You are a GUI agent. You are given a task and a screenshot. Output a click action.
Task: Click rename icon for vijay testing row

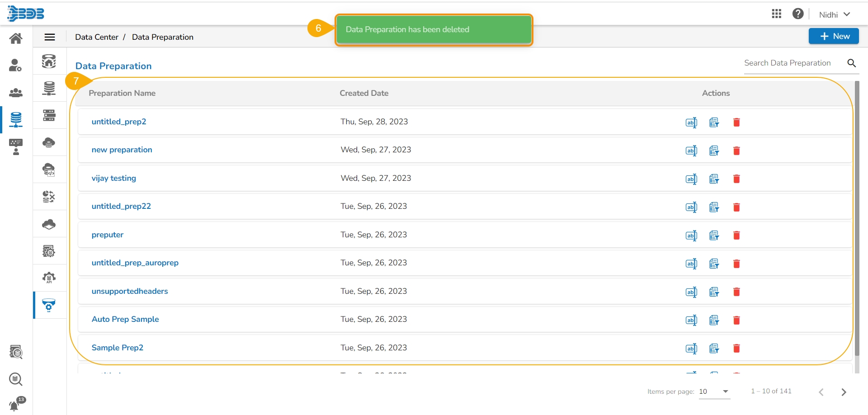(x=691, y=179)
